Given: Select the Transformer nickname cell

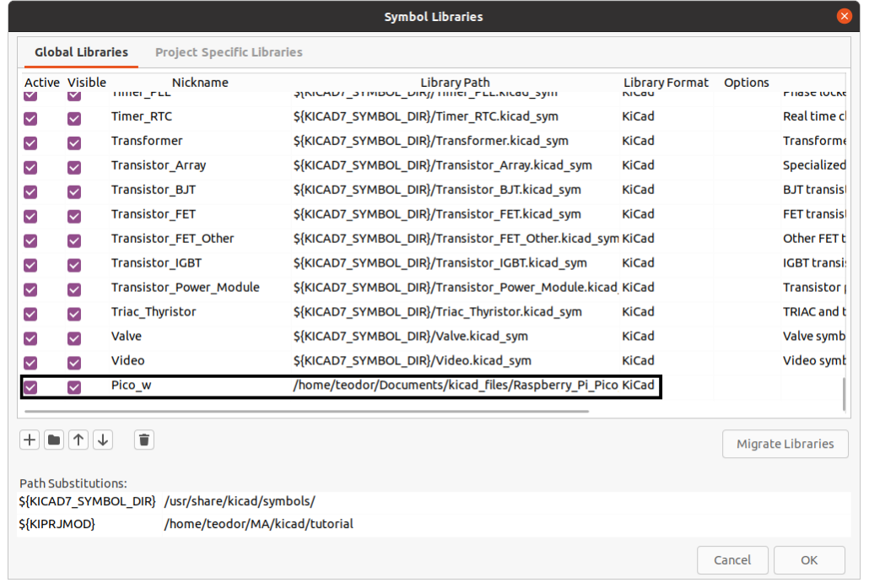Looking at the screenshot, I should [x=200, y=141].
